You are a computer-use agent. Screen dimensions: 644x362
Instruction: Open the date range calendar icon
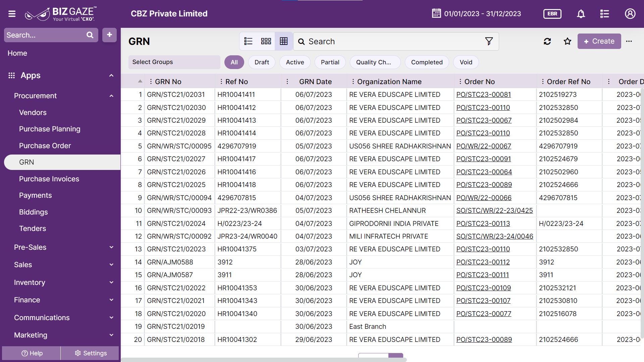tap(436, 13)
